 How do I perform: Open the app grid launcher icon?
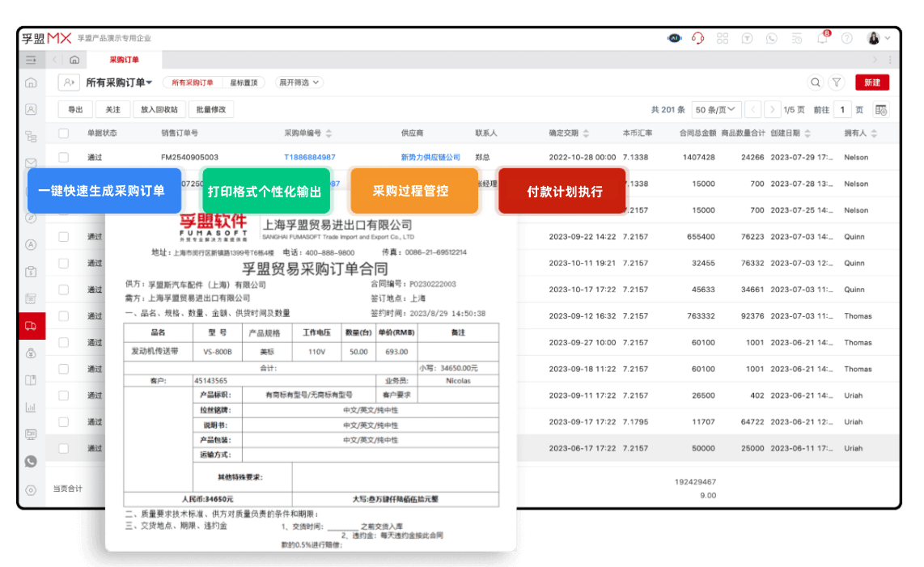tap(723, 38)
